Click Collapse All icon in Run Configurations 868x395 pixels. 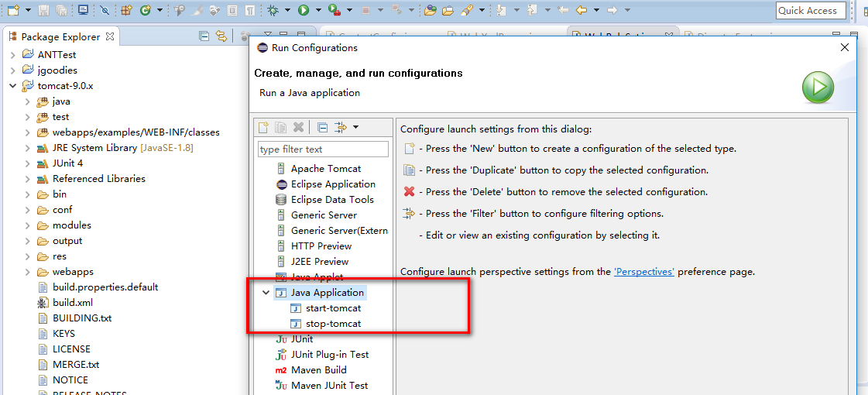pyautogui.click(x=323, y=128)
